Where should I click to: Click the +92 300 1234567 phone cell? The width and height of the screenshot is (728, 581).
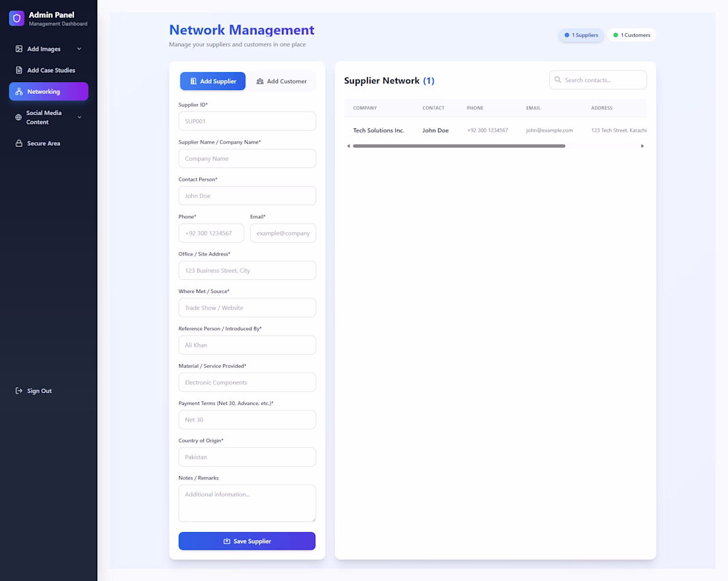(x=488, y=130)
